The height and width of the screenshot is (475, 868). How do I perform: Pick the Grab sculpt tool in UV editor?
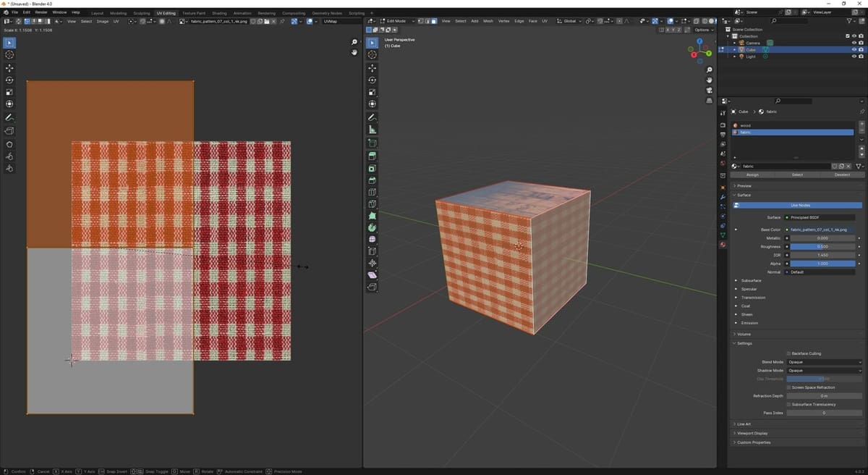(9, 144)
